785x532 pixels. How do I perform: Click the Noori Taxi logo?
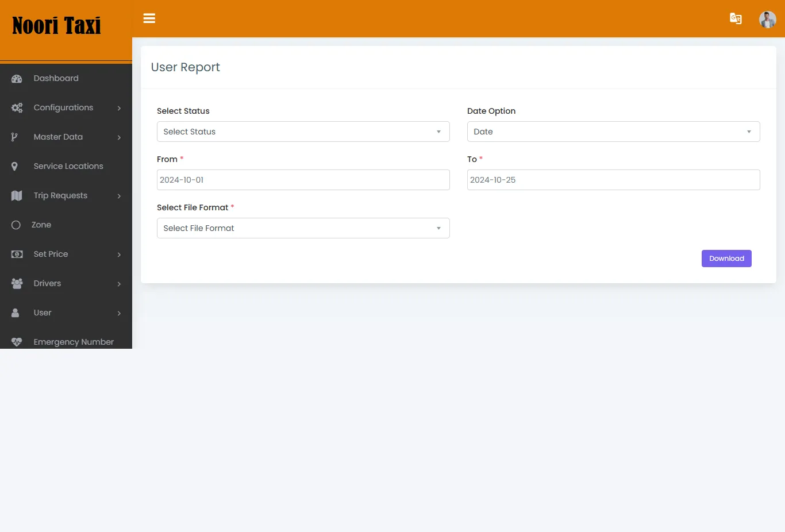pos(56,25)
